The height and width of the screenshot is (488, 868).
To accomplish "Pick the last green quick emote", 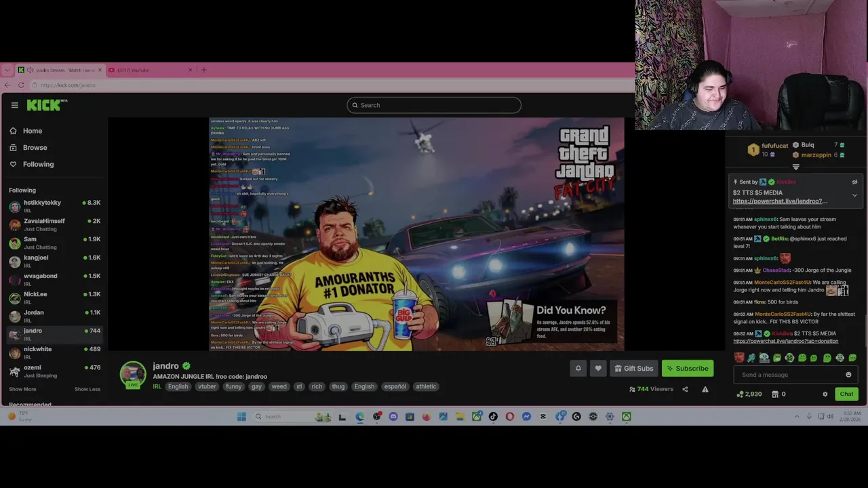I will click(x=852, y=358).
